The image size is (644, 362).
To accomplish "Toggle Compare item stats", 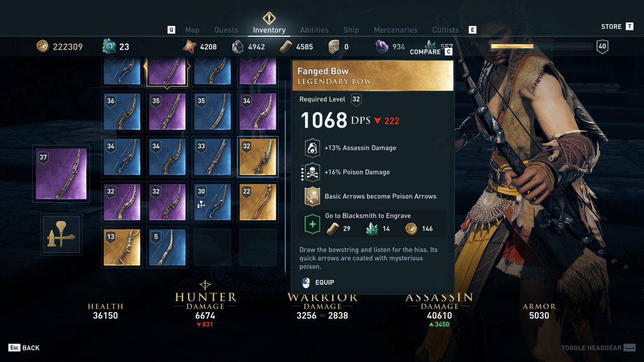I will pyautogui.click(x=431, y=52).
